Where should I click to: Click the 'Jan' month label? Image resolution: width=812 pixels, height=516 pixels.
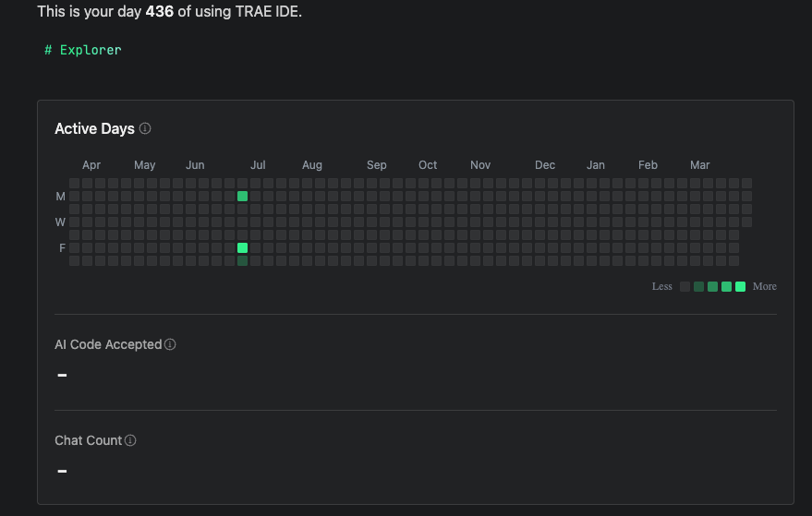(x=596, y=165)
